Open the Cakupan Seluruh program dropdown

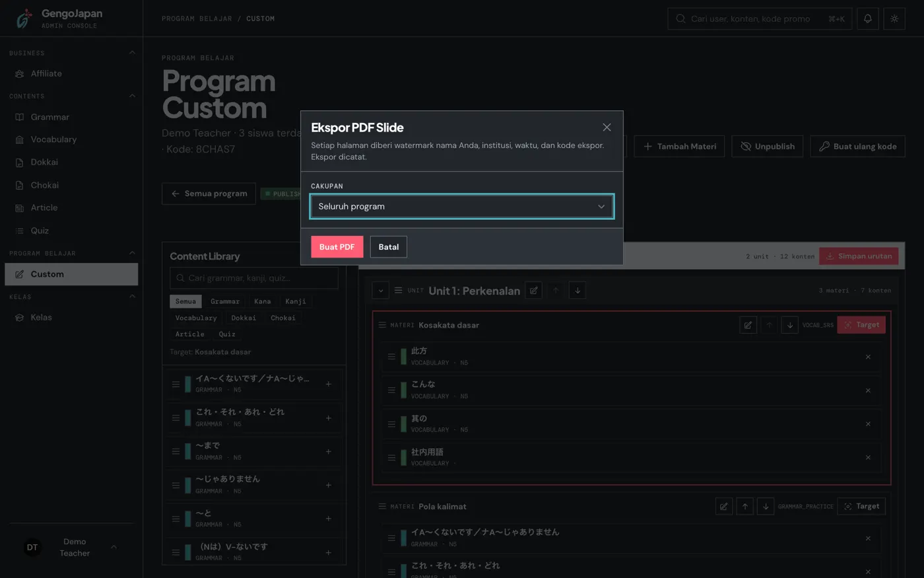[x=462, y=206]
